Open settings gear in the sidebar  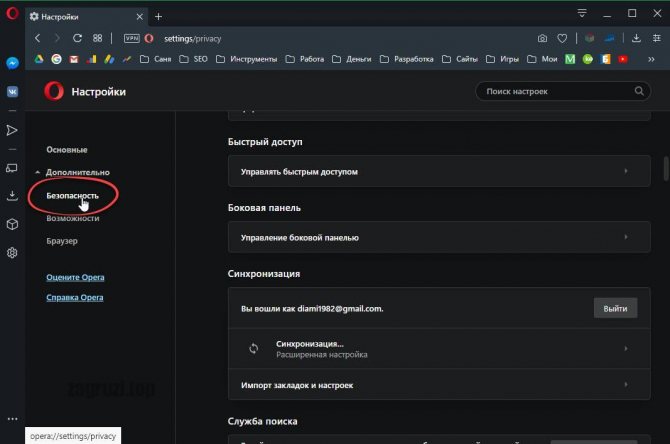pyautogui.click(x=12, y=253)
